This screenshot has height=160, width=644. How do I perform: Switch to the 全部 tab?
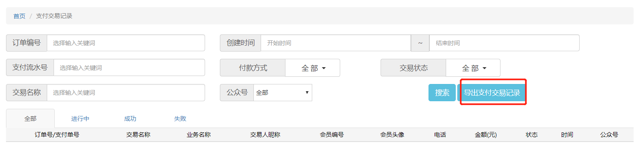click(x=30, y=118)
